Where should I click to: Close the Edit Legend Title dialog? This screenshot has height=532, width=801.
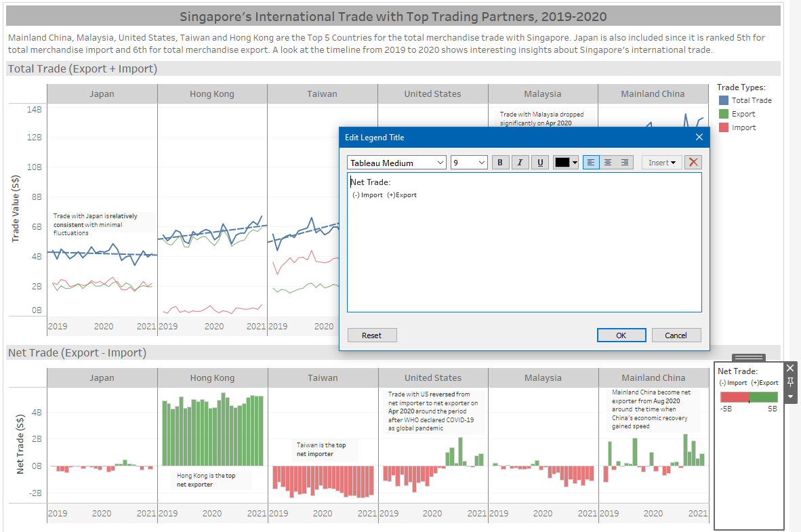(699, 138)
